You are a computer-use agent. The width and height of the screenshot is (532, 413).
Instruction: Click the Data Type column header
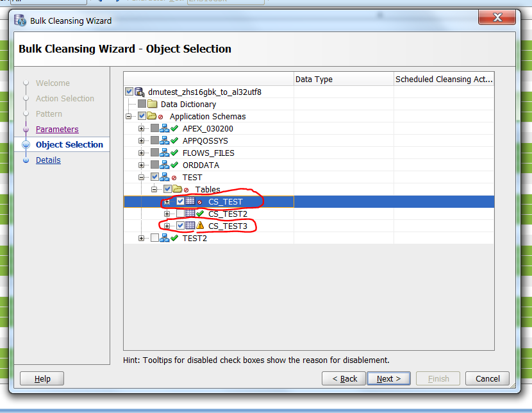pos(344,79)
